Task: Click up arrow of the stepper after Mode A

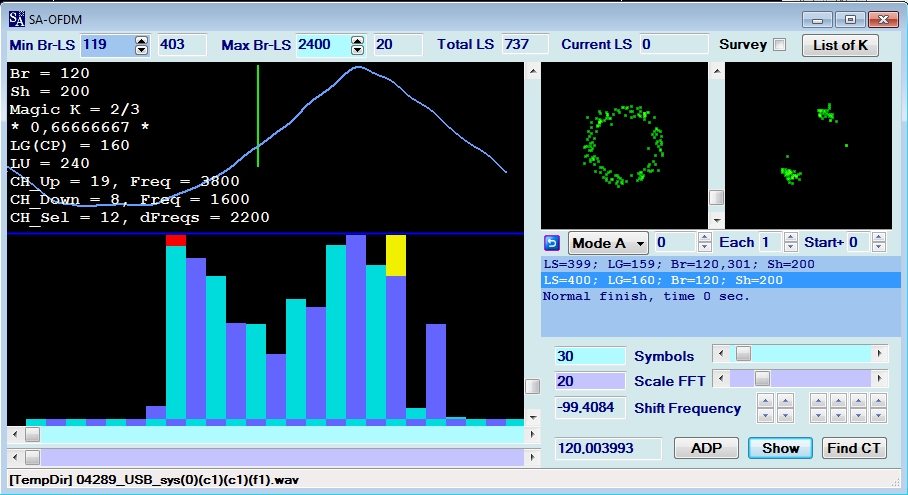Action: pos(704,237)
